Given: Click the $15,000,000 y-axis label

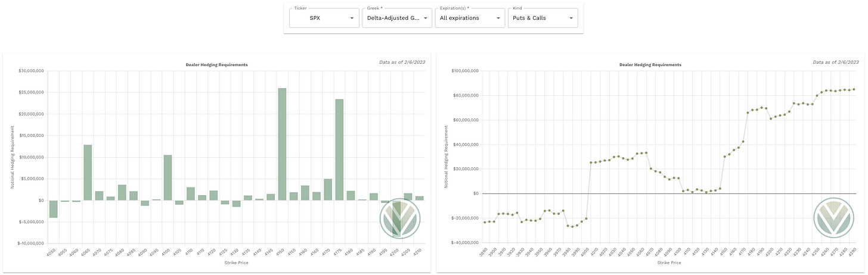Looking at the screenshot, I should point(32,136).
